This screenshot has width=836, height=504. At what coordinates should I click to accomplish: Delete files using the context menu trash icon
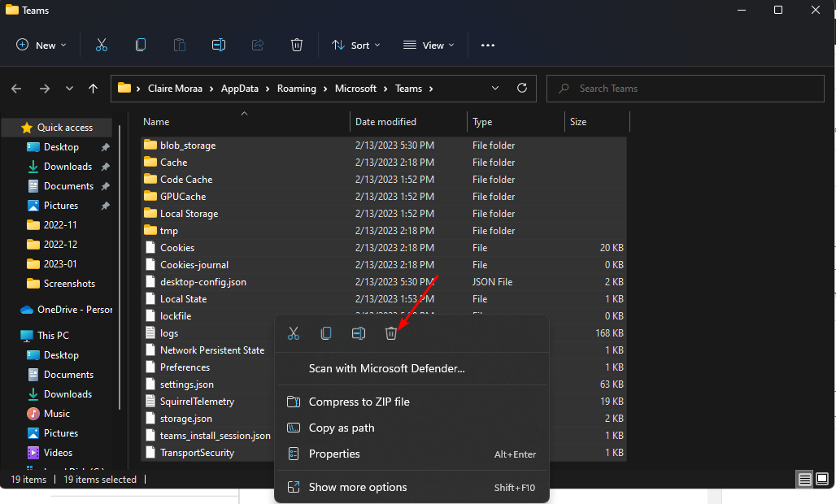pos(391,333)
